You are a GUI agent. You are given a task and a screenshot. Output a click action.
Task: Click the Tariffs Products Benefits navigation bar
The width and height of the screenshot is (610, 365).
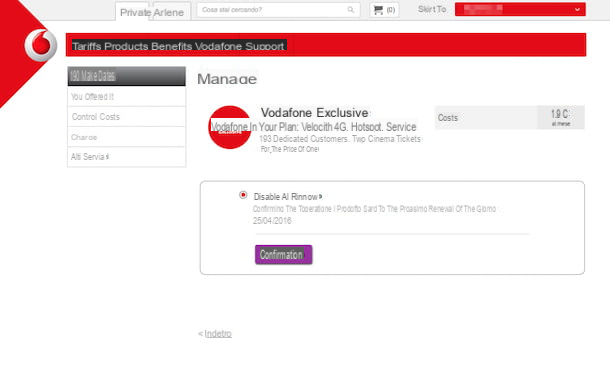coord(326,45)
